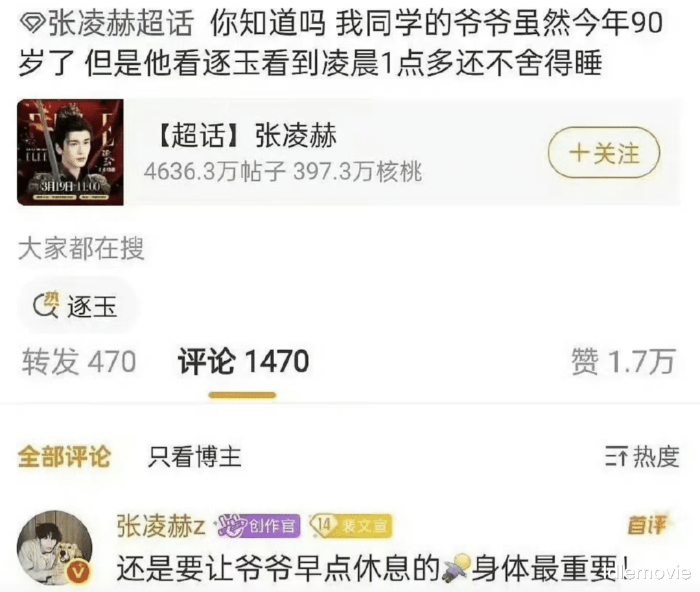The image size is (700, 592).
Task: Tap the purple 创作官 badge
Action: (x=259, y=527)
